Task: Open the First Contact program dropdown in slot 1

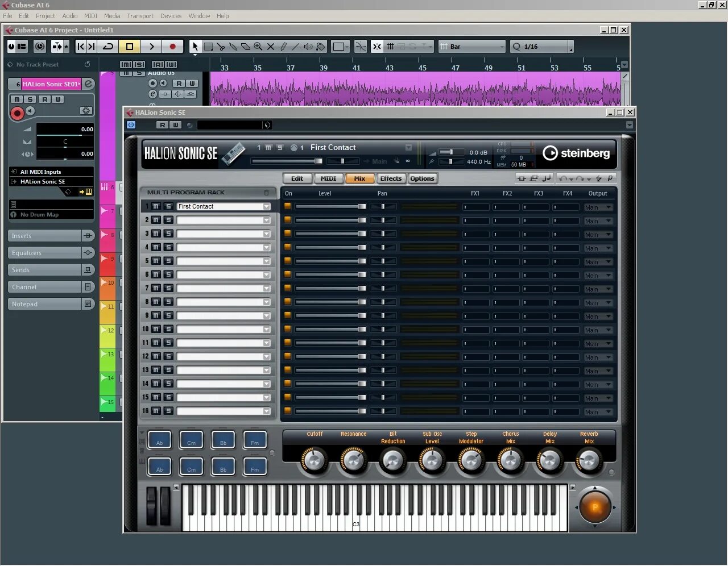Action: pyautogui.click(x=267, y=206)
